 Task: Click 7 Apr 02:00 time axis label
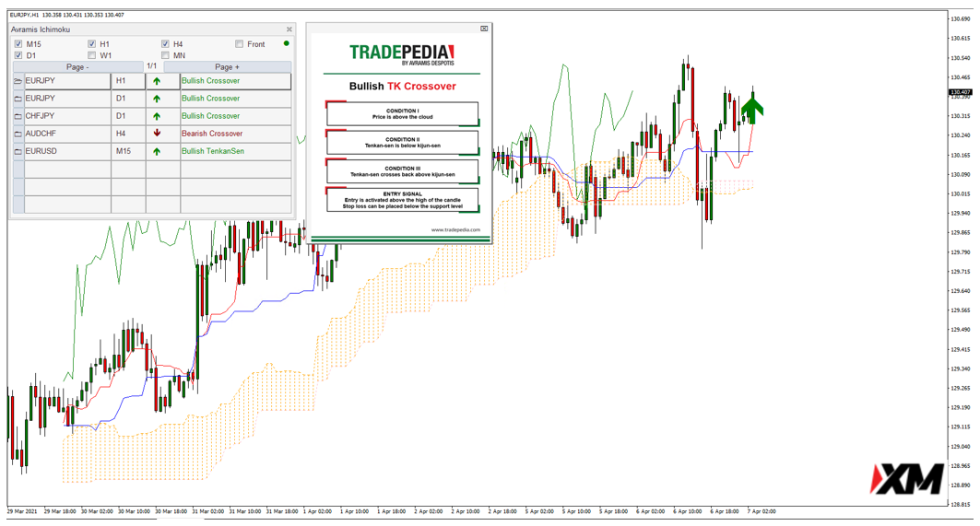click(x=762, y=511)
